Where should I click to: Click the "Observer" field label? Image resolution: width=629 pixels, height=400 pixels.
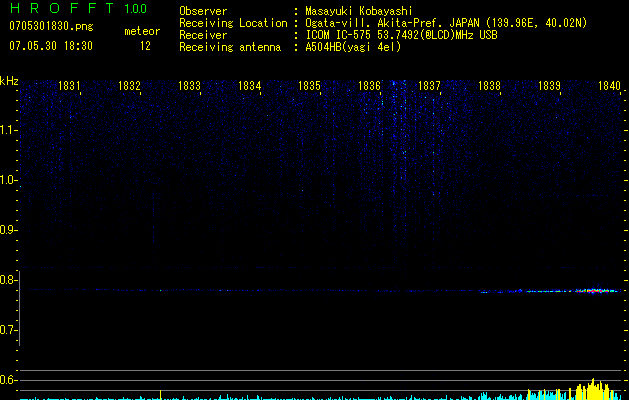pos(203,11)
